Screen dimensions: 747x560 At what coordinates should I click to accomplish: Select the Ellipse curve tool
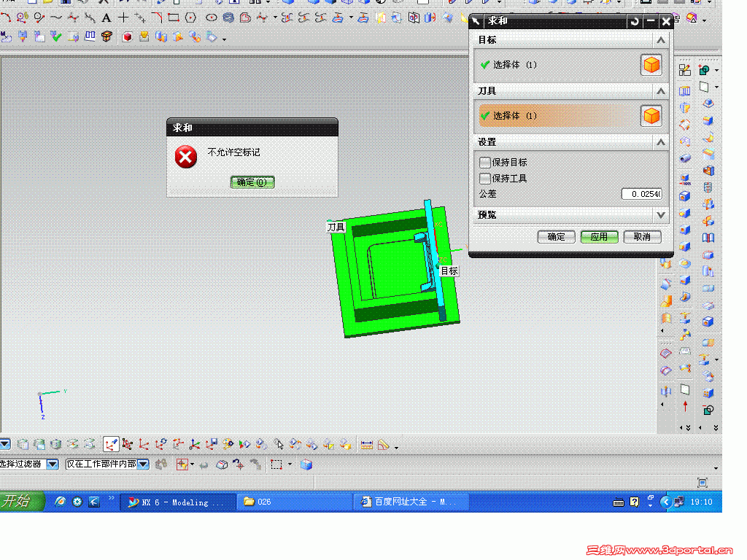[211, 18]
